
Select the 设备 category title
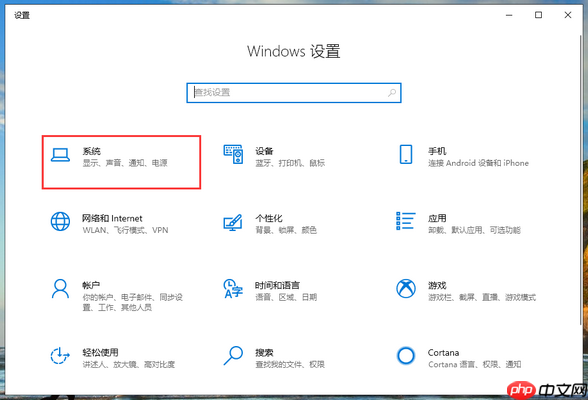tap(264, 151)
